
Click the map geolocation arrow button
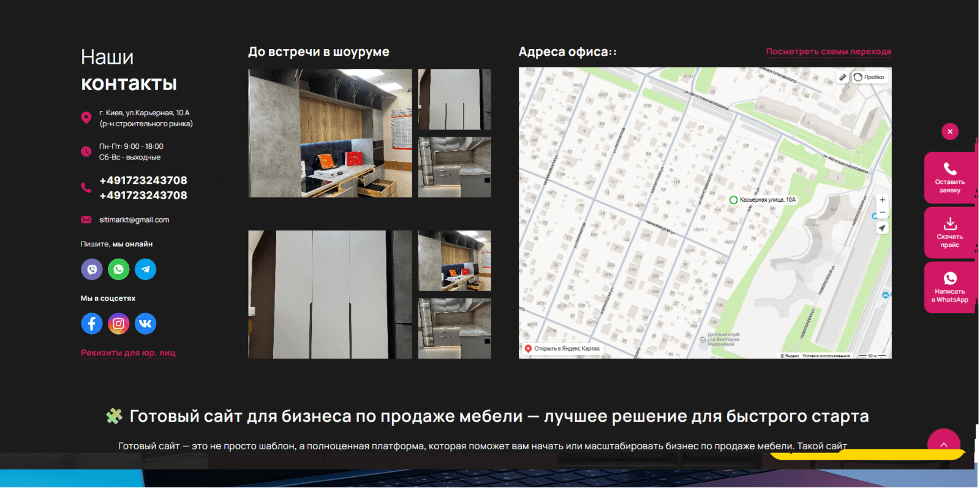point(882,228)
